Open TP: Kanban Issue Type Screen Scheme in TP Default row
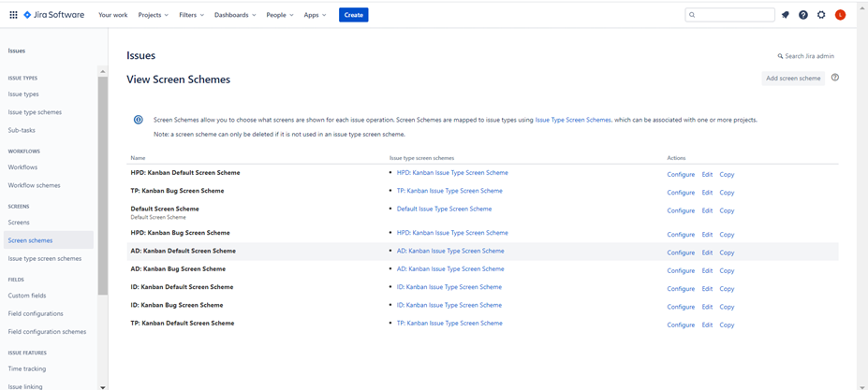This screenshot has height=390, width=868. [449, 323]
